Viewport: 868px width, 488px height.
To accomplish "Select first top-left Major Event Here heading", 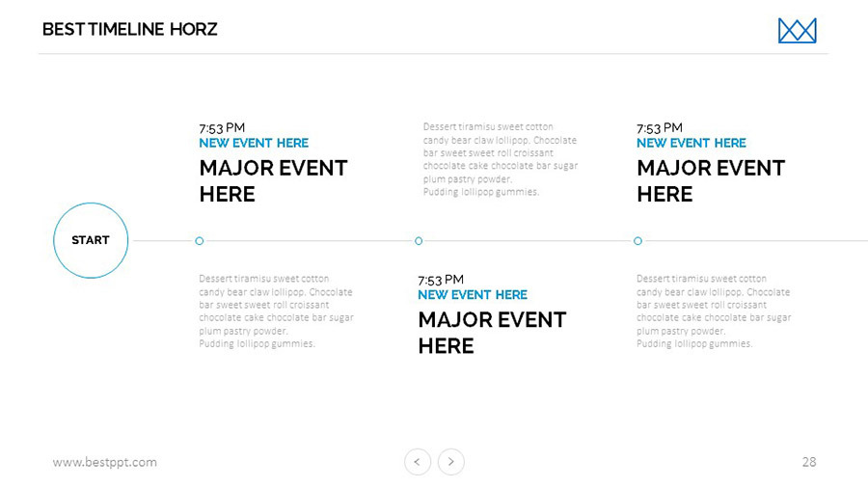I will click(273, 181).
